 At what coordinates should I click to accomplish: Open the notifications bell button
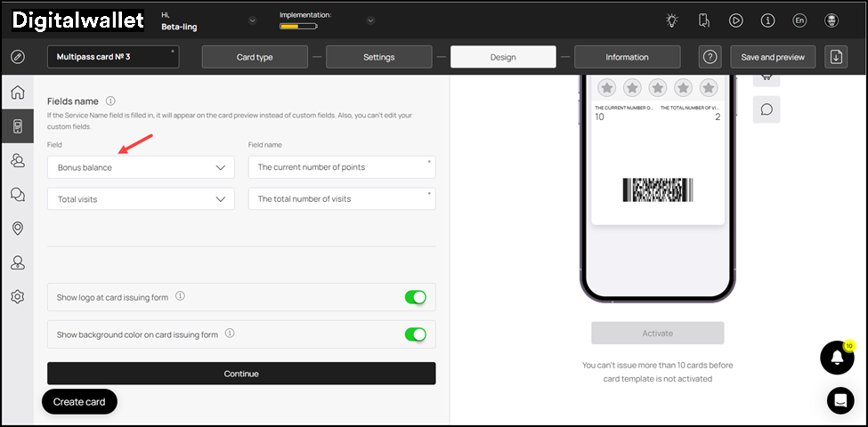point(837,358)
